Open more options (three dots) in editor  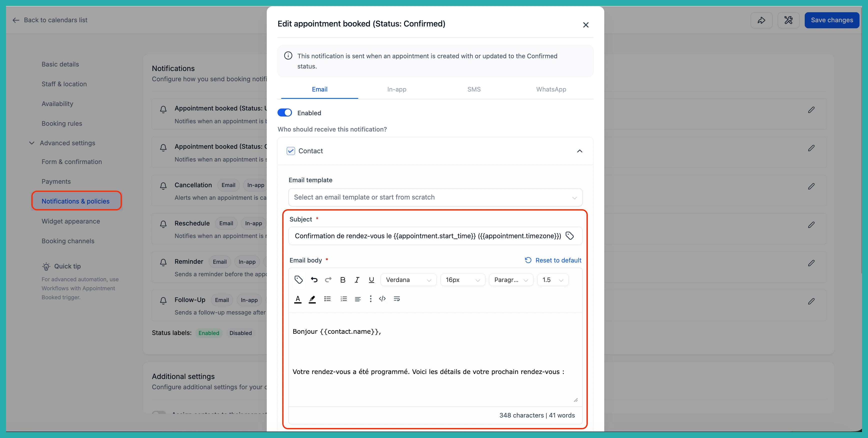[371, 299]
